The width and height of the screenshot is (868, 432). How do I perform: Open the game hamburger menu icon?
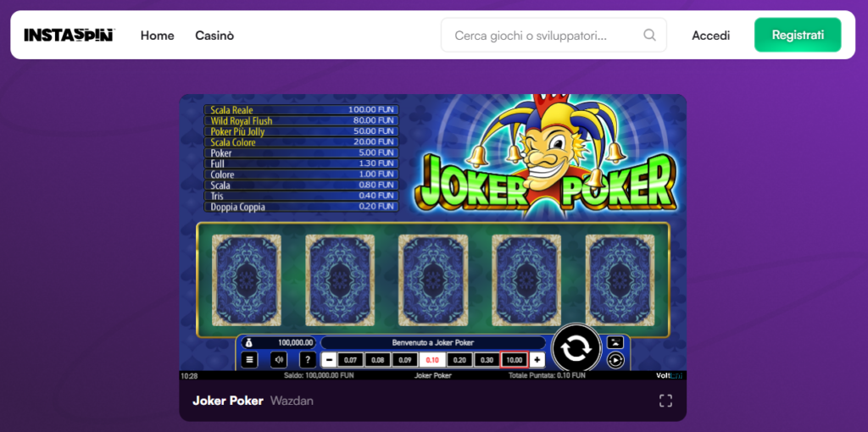point(249,359)
